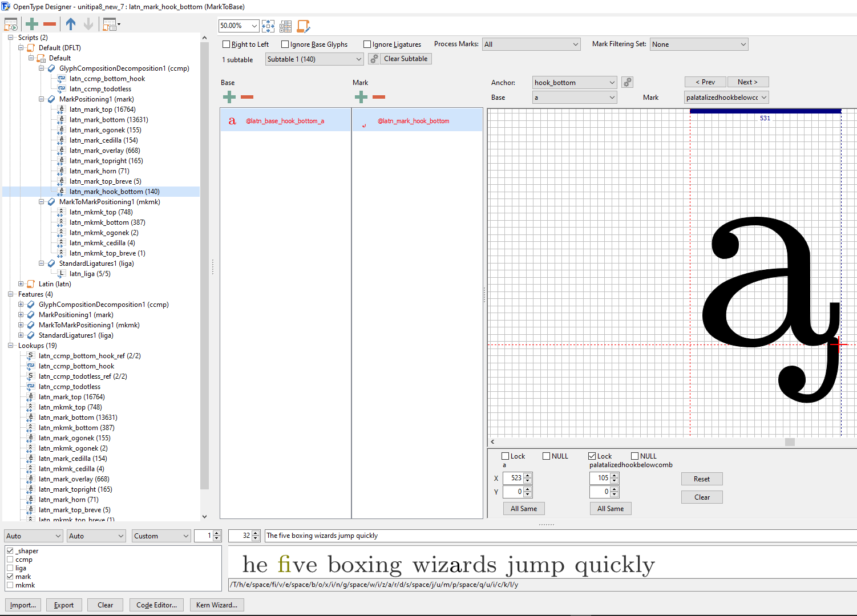Expand the Latin (latn) tree node

pyautogui.click(x=21, y=284)
